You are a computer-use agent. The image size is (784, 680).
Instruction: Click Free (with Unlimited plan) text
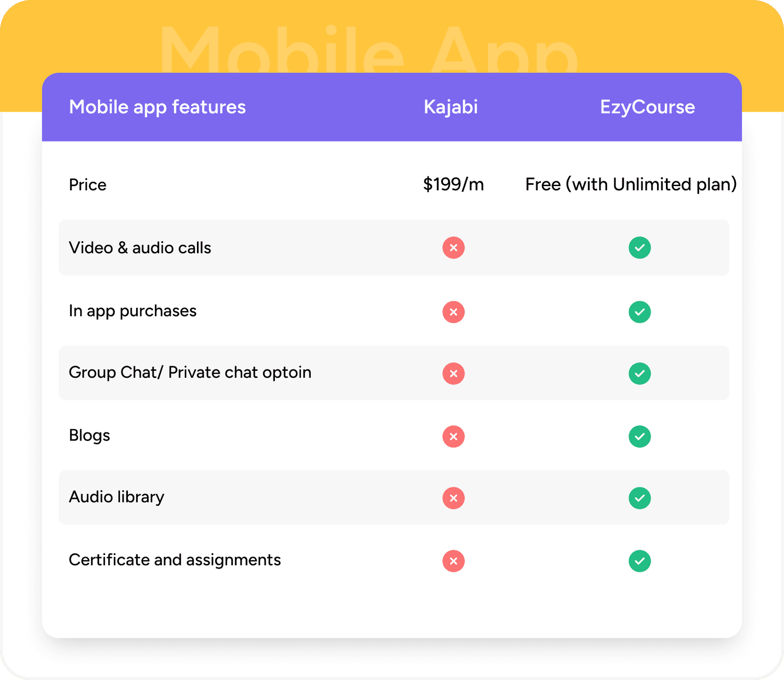631,185
